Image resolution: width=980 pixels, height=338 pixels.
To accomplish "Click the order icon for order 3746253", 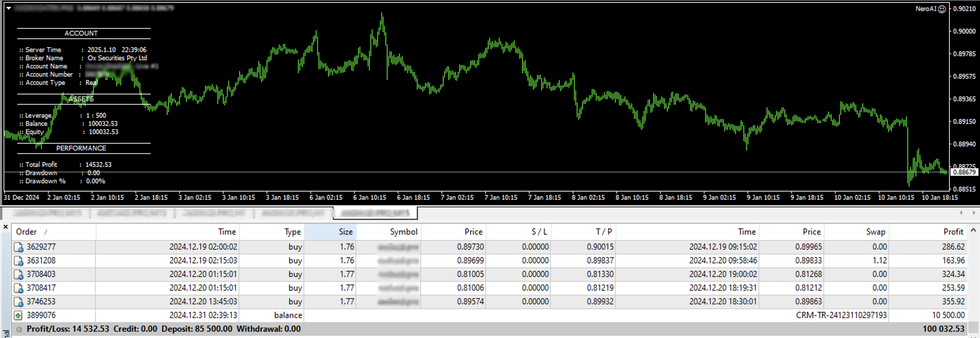I will point(19,302).
